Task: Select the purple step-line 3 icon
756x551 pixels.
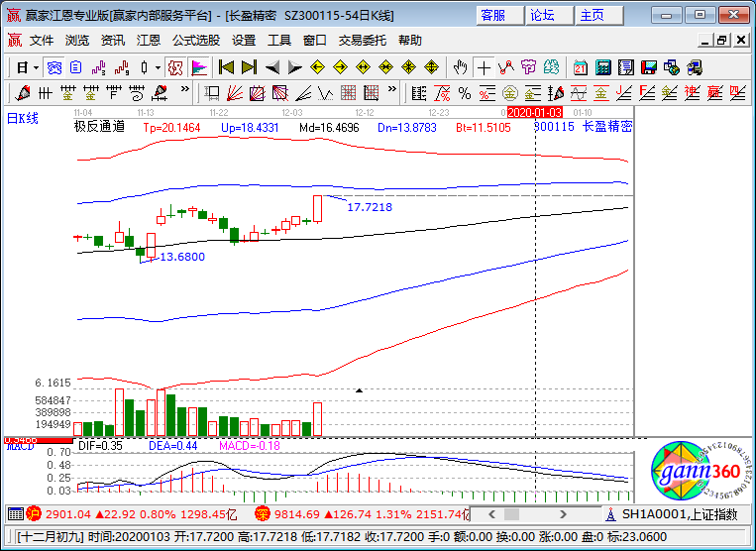Action: pyautogui.click(x=99, y=67)
